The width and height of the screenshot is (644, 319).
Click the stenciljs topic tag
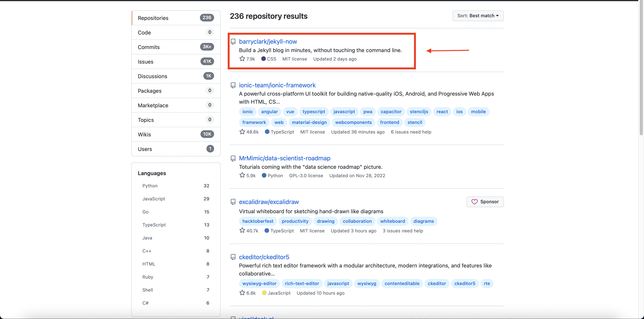pos(419,112)
